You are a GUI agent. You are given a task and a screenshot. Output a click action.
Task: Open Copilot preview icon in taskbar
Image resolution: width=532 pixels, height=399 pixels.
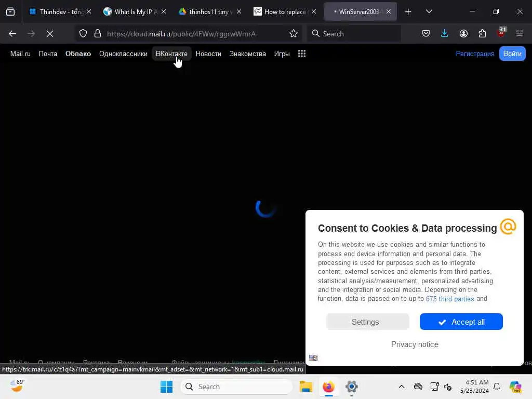[x=515, y=387]
